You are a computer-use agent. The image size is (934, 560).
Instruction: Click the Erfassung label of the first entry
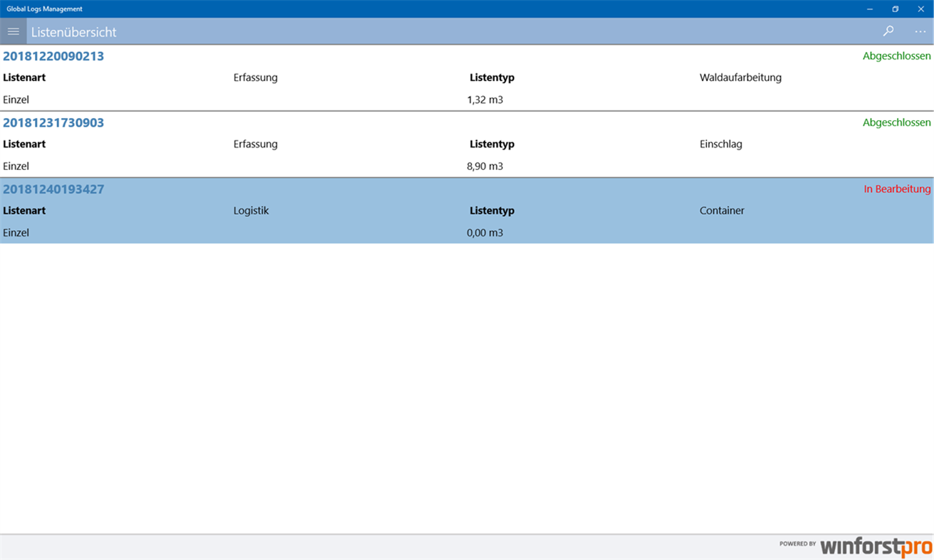(256, 77)
